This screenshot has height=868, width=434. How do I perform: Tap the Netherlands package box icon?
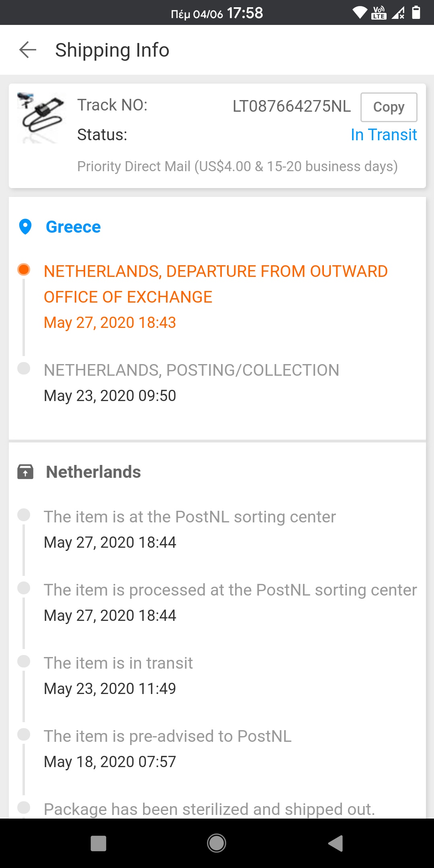pyautogui.click(x=25, y=472)
